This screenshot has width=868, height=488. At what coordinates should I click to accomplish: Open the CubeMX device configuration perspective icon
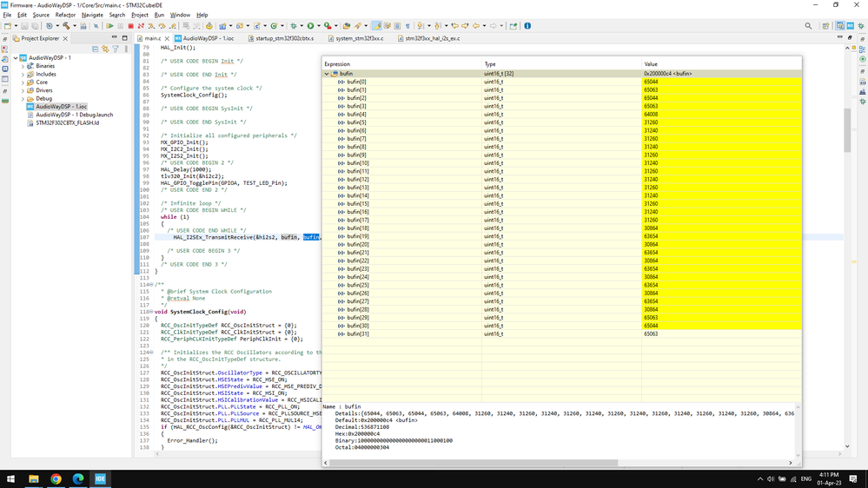pyautogui.click(x=850, y=26)
